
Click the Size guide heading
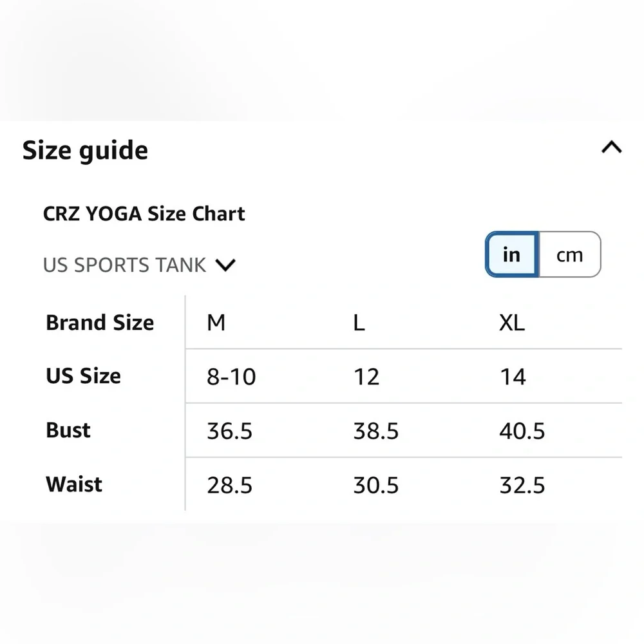pos(85,149)
